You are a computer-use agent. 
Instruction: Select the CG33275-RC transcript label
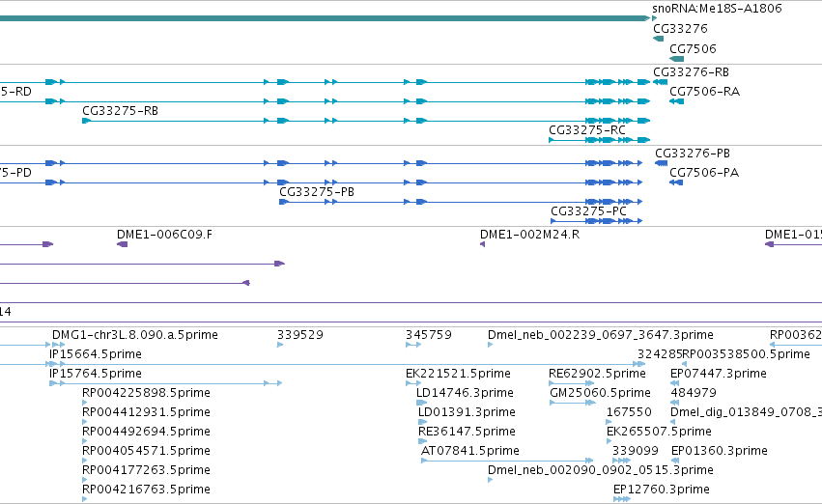pos(587,130)
